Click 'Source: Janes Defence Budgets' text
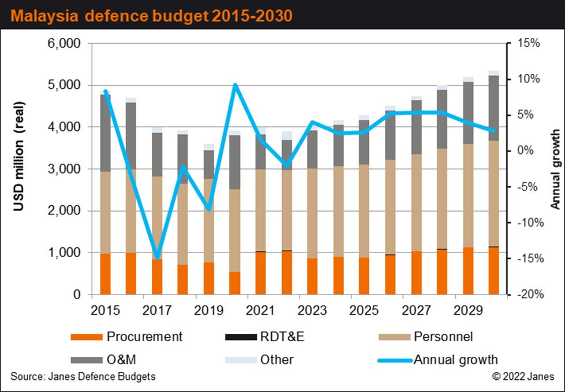 coord(83,376)
